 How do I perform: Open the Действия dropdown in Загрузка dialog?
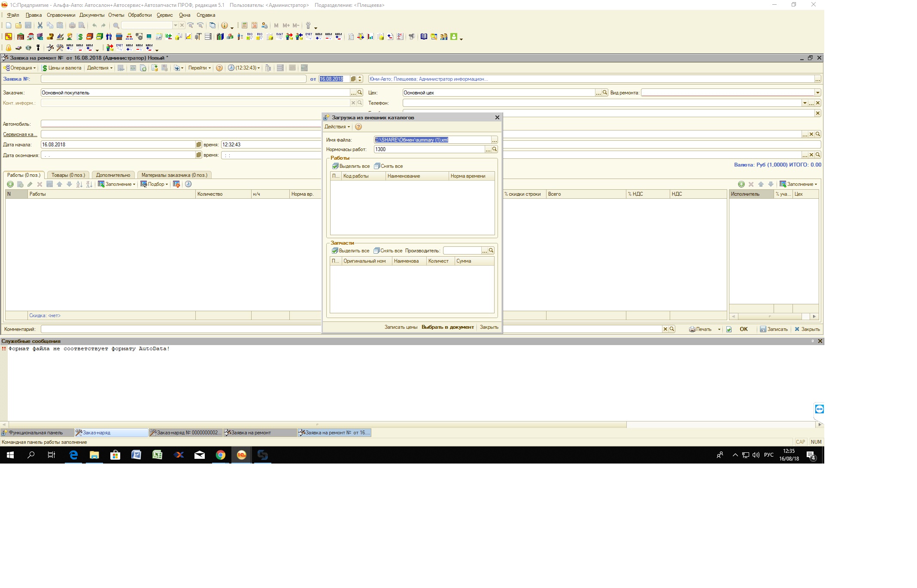(x=337, y=127)
